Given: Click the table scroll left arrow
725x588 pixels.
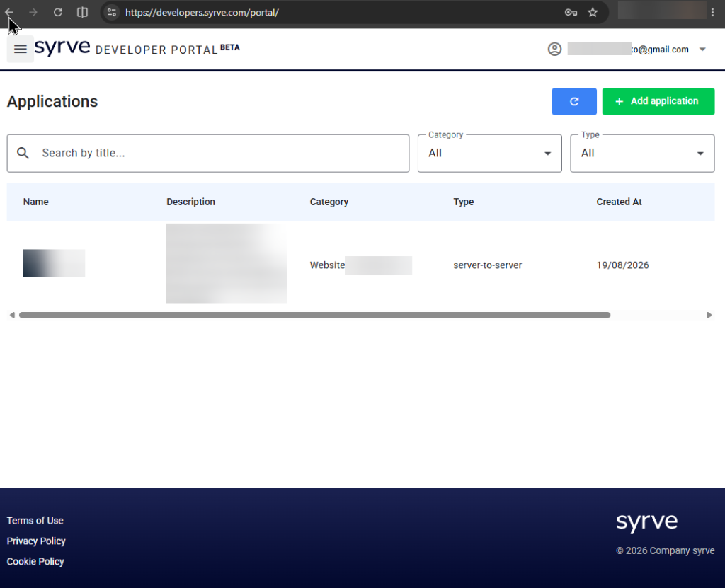Looking at the screenshot, I should (x=12, y=316).
